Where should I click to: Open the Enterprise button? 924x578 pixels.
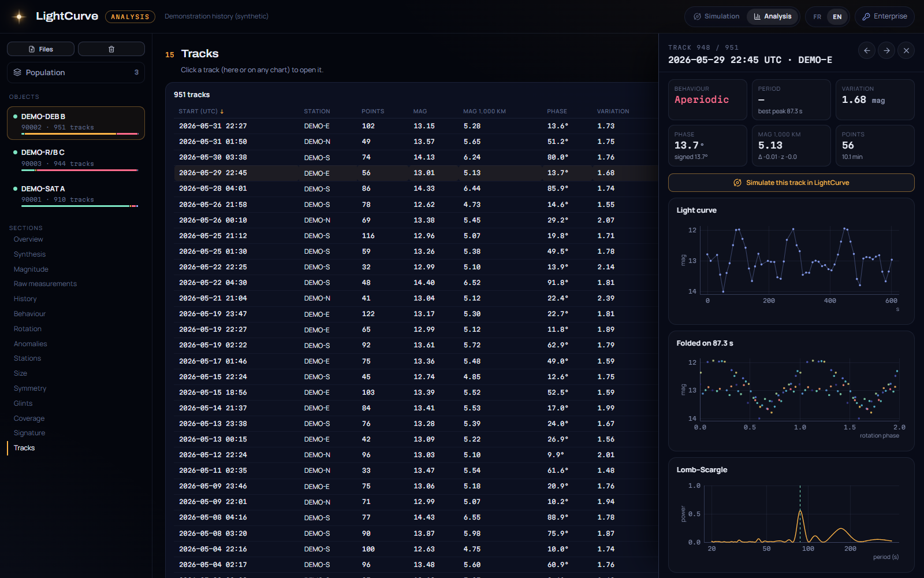pos(884,17)
